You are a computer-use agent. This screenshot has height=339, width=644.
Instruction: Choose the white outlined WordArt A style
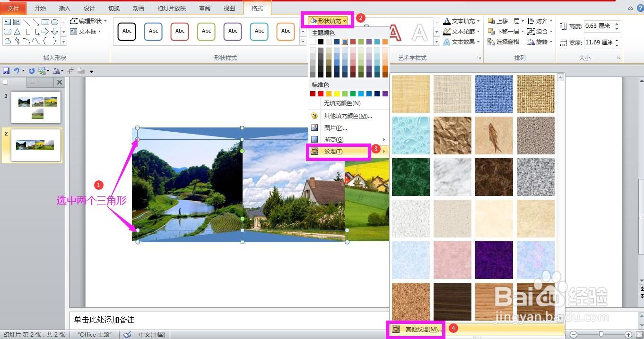tap(419, 32)
